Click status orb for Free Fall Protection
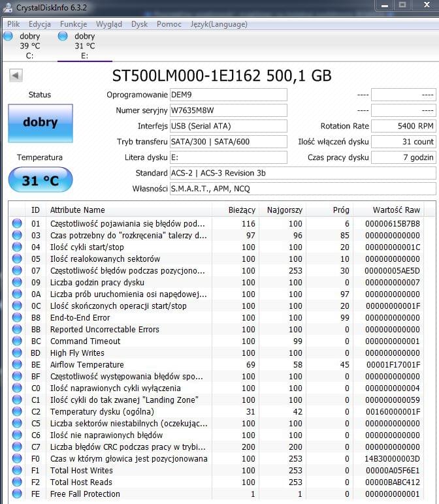Viewport: 439px width, 504px height. (x=17, y=494)
